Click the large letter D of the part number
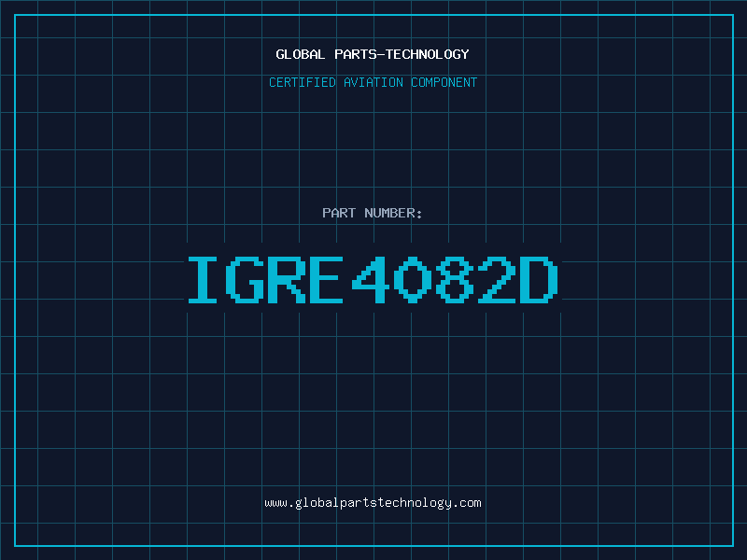This screenshot has width=747, height=560. coord(539,280)
